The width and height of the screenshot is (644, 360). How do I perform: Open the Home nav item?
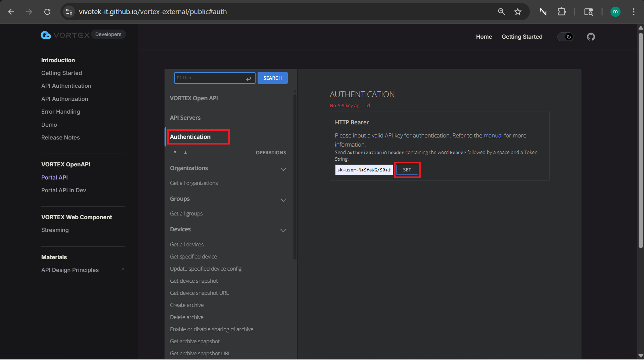click(484, 37)
